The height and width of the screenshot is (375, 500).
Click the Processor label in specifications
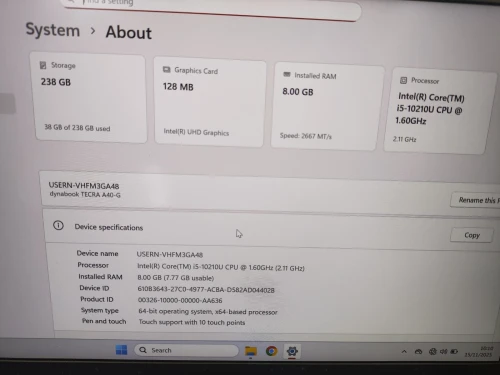click(x=93, y=265)
